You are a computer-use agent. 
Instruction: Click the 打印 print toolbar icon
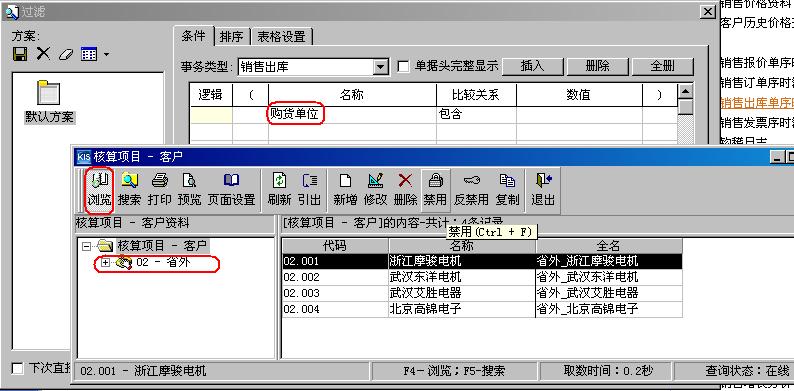(160, 189)
